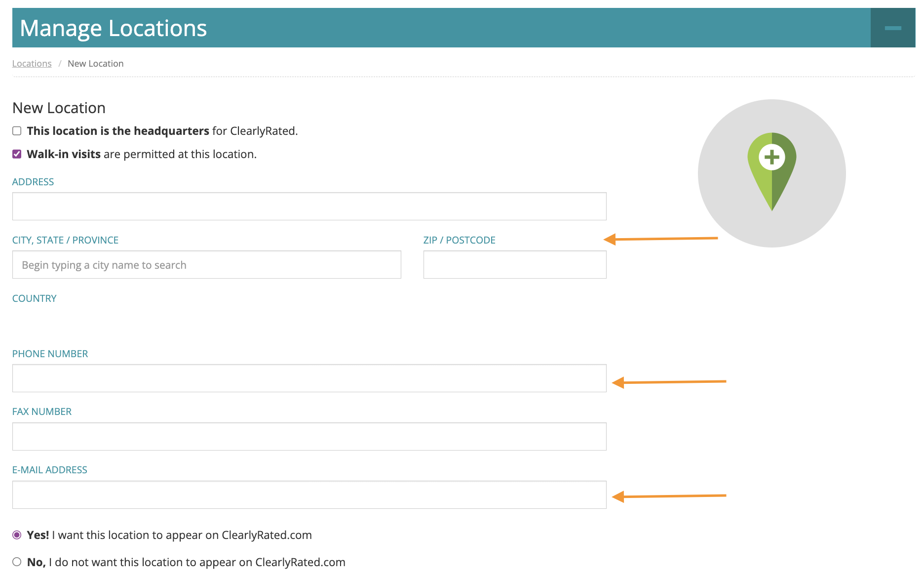Click the New Location breadcrumb text
Viewport: 924px width, 578px height.
pyautogui.click(x=95, y=63)
